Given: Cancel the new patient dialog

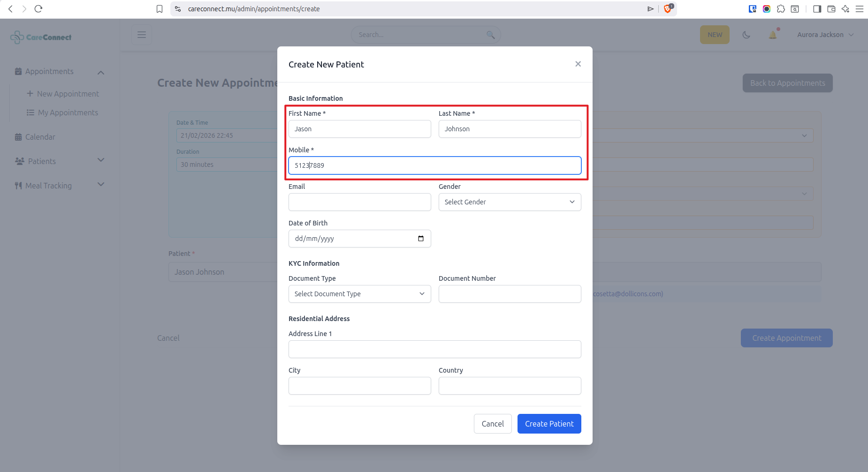Looking at the screenshot, I should pyautogui.click(x=493, y=424).
